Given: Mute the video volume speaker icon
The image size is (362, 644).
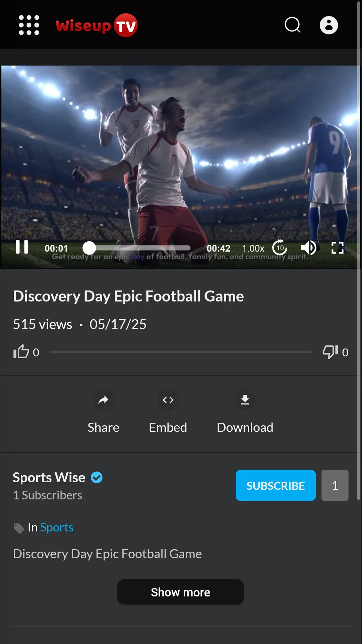Looking at the screenshot, I should 309,248.
